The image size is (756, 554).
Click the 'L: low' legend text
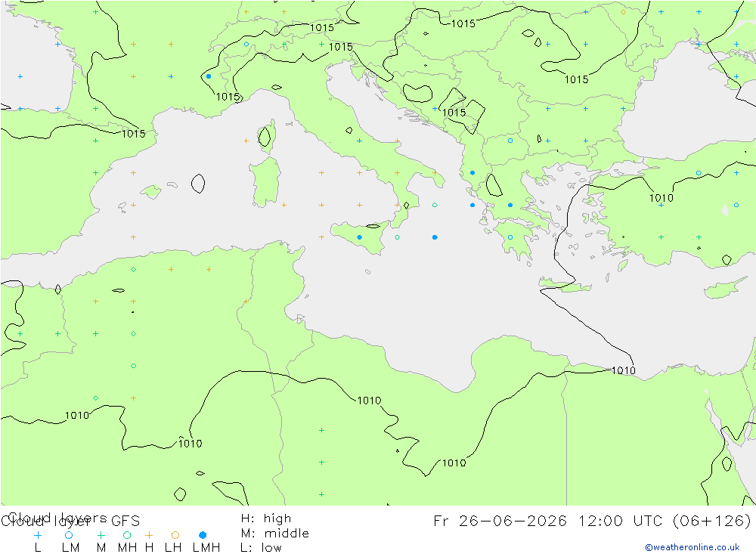pyautogui.click(x=261, y=548)
